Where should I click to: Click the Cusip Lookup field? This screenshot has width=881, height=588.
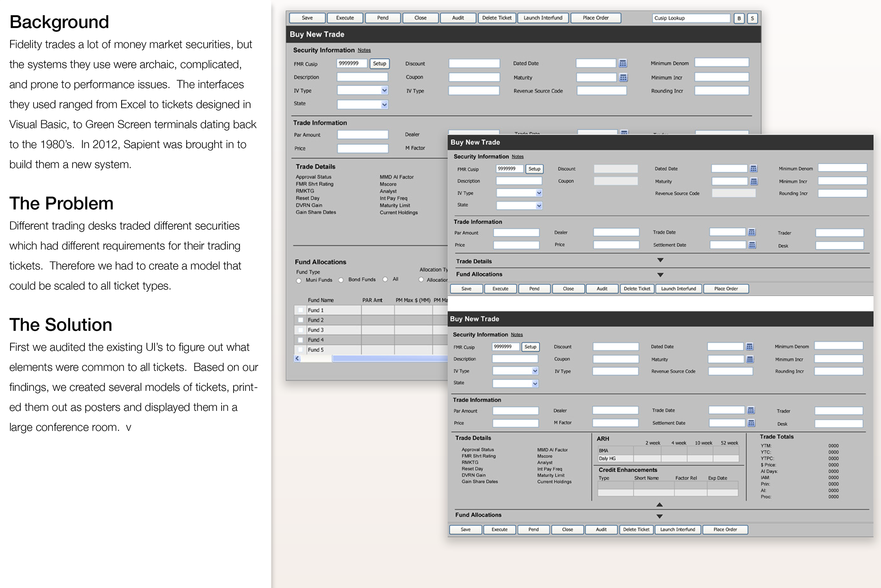(691, 18)
